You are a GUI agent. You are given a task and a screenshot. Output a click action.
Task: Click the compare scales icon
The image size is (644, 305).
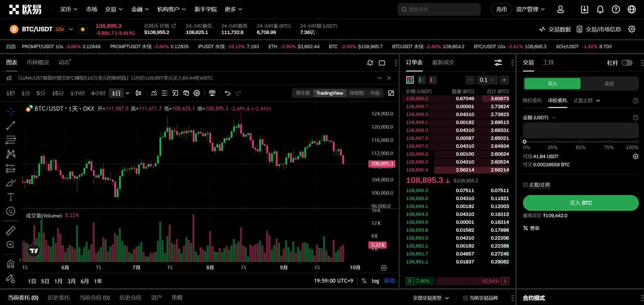(x=212, y=93)
